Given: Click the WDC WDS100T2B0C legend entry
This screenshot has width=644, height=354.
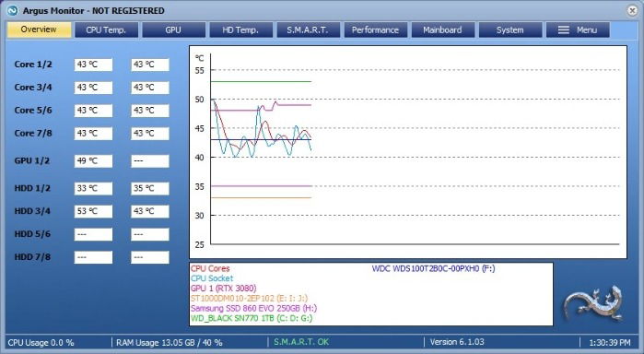Looking at the screenshot, I should click(x=433, y=268).
